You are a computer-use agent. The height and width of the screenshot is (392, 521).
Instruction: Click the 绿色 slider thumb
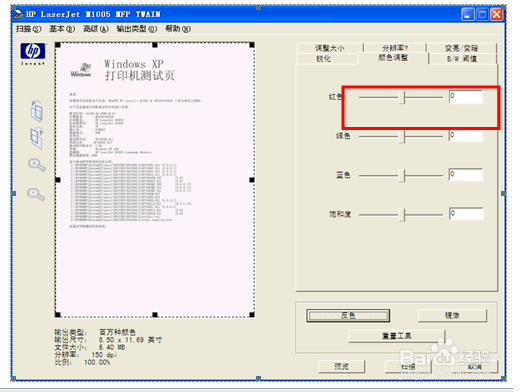coord(403,137)
